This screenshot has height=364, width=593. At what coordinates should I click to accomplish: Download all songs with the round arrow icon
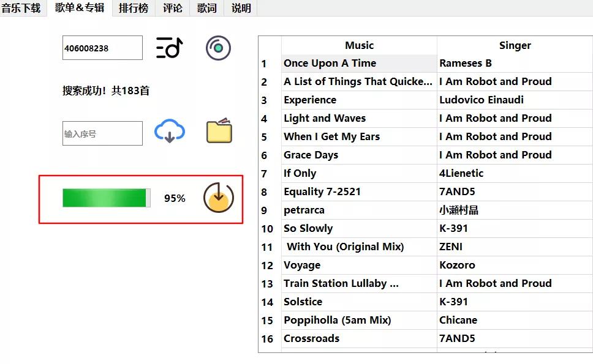click(x=219, y=198)
